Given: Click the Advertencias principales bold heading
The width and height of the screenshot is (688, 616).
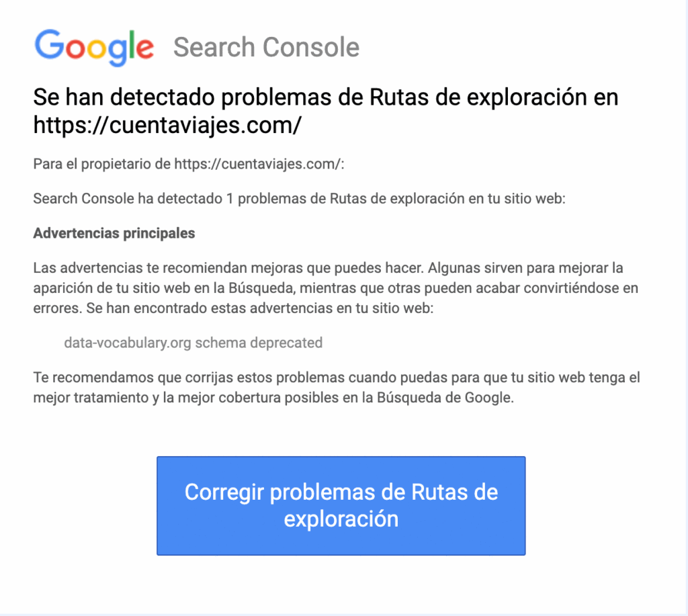Looking at the screenshot, I should tap(114, 233).
